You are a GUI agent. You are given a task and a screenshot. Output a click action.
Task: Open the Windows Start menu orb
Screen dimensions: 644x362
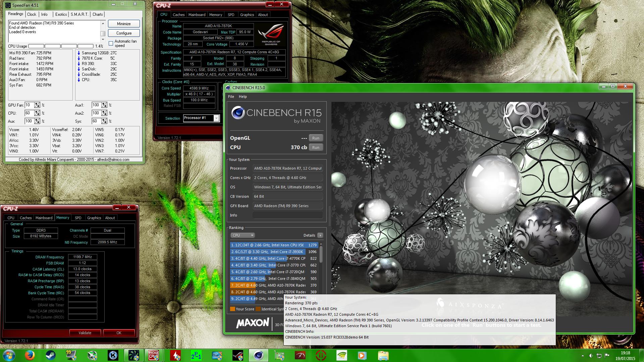click(x=9, y=355)
